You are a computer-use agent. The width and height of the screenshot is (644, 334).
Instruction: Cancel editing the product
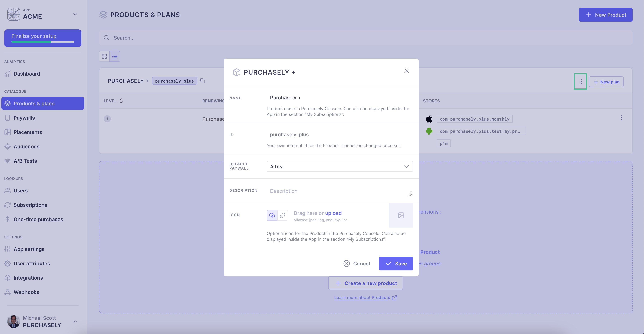356,264
